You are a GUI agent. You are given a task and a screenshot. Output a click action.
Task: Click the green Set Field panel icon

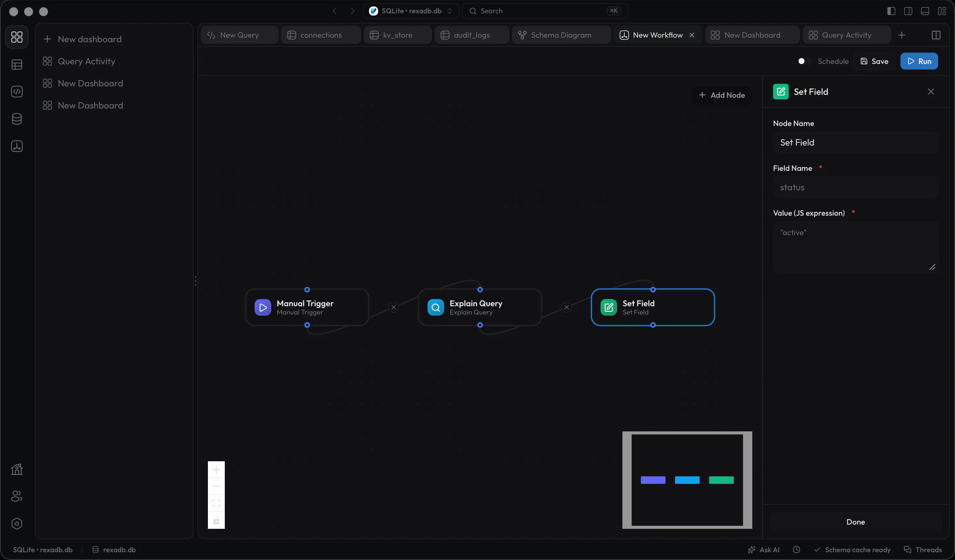pyautogui.click(x=781, y=92)
